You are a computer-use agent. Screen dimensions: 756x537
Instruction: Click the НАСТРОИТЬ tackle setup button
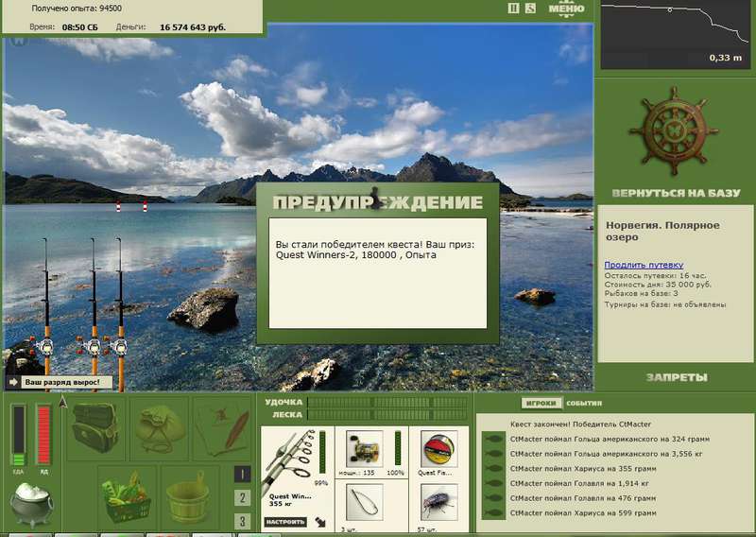coord(285,522)
